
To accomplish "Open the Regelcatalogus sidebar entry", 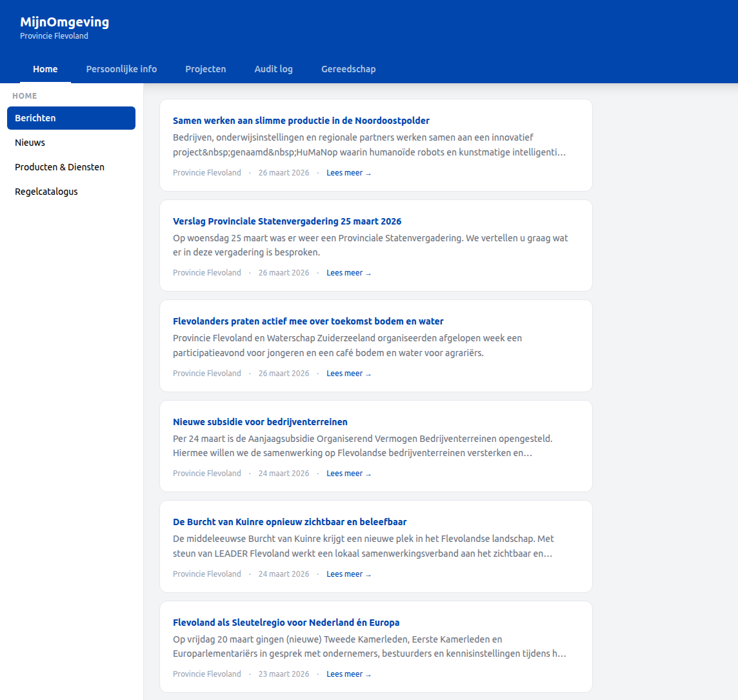I will (46, 191).
